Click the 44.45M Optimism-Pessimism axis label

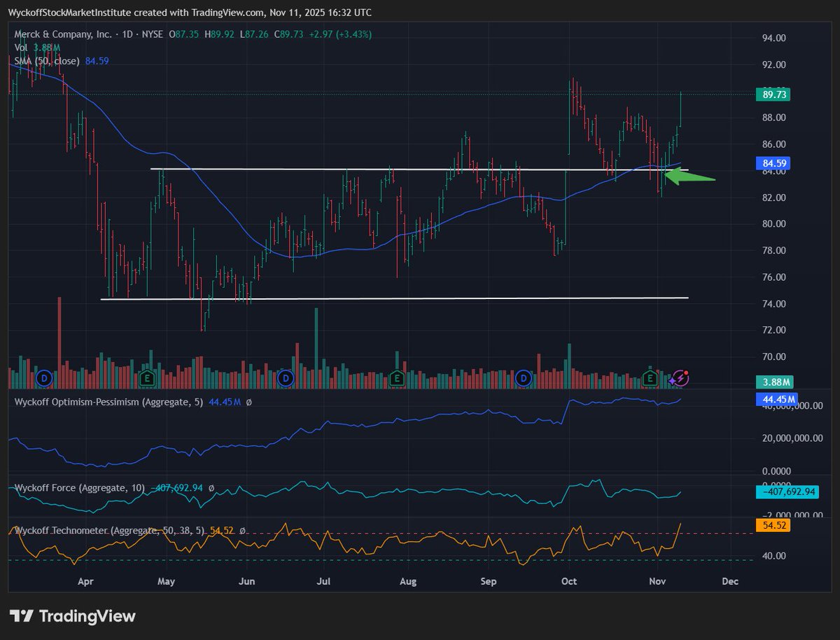776,400
